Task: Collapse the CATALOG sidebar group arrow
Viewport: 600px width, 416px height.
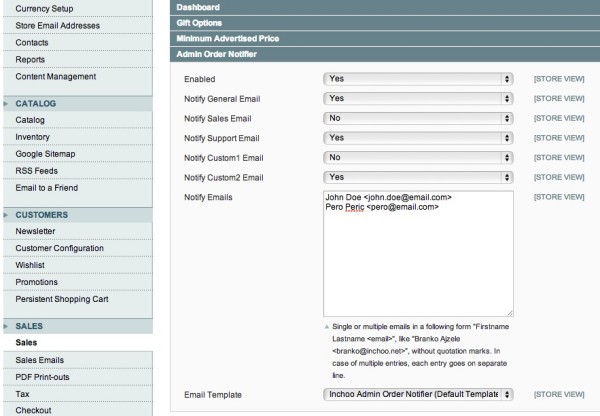Action: click(x=6, y=103)
